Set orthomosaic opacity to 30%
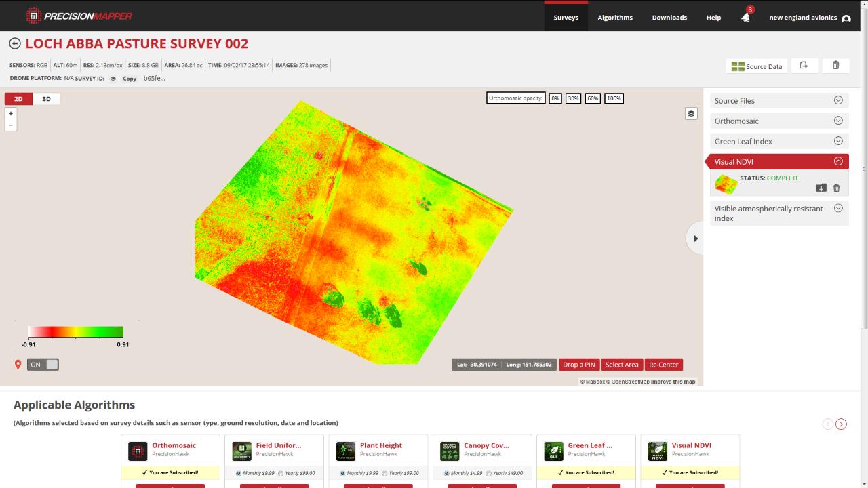 coord(573,98)
